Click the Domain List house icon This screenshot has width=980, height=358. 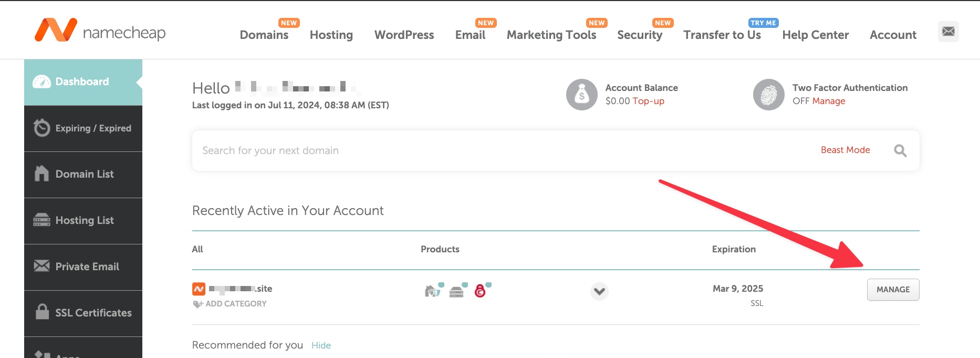[41, 173]
